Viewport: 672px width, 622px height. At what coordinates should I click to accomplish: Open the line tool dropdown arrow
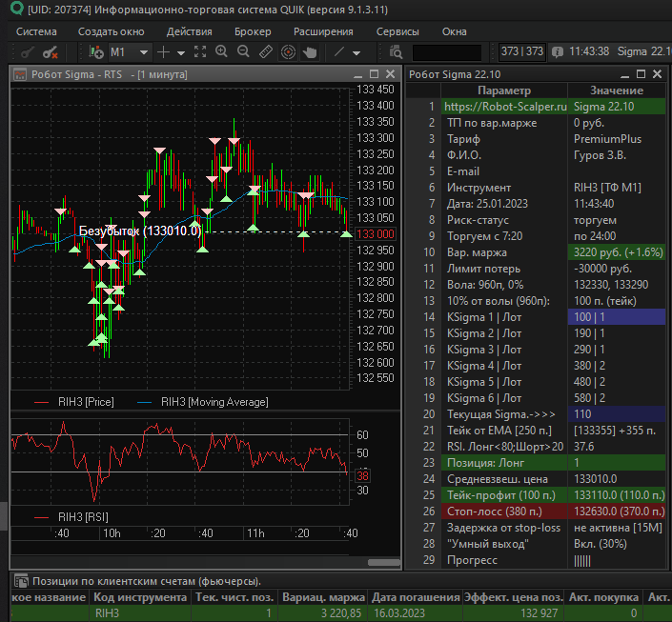[x=356, y=53]
